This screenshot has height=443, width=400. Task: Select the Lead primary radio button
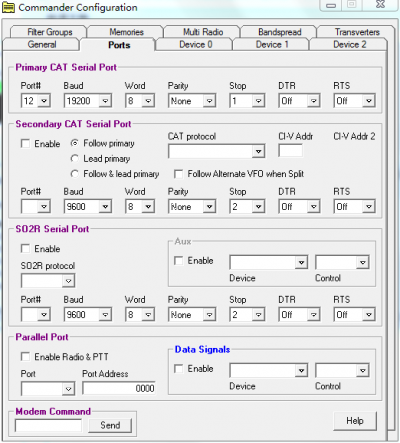coord(75,159)
